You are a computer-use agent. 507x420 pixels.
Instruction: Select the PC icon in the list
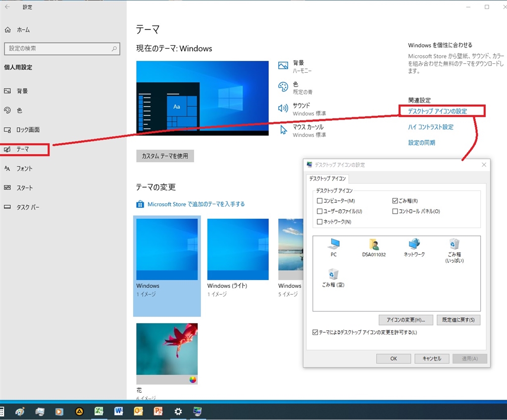334,247
